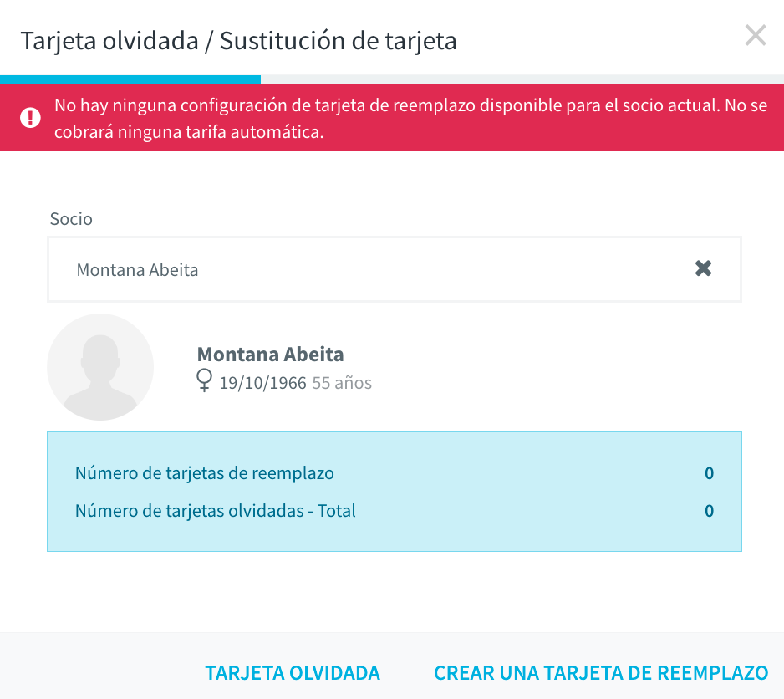Image resolution: width=784 pixels, height=699 pixels.
Task: Click the red warning exclamation icon
Action: pos(30,118)
